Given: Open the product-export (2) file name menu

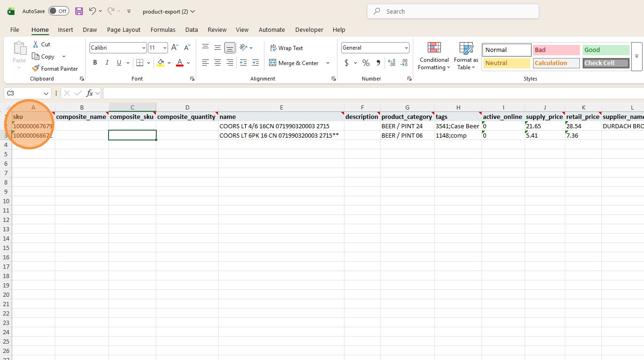Looking at the screenshot, I should [x=169, y=11].
